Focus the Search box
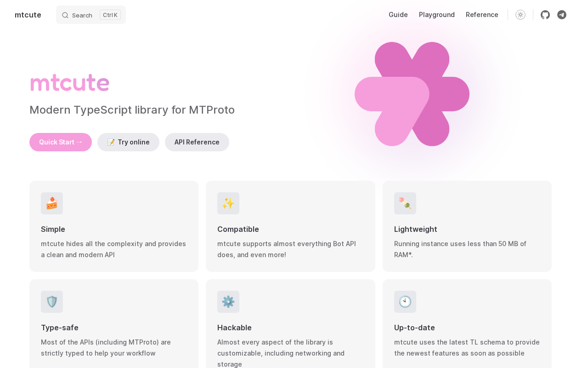The width and height of the screenshot is (588, 368). tap(91, 15)
